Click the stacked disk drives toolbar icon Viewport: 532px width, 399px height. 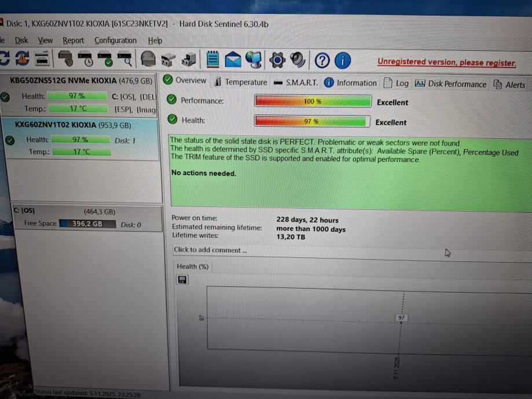click(42, 58)
